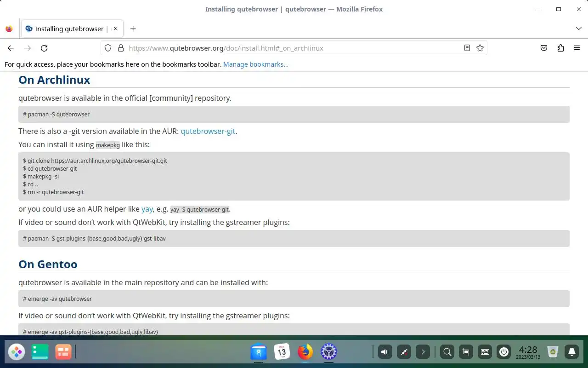Open Firefox View pinned icon
The width and height of the screenshot is (588, 368).
click(x=9, y=29)
